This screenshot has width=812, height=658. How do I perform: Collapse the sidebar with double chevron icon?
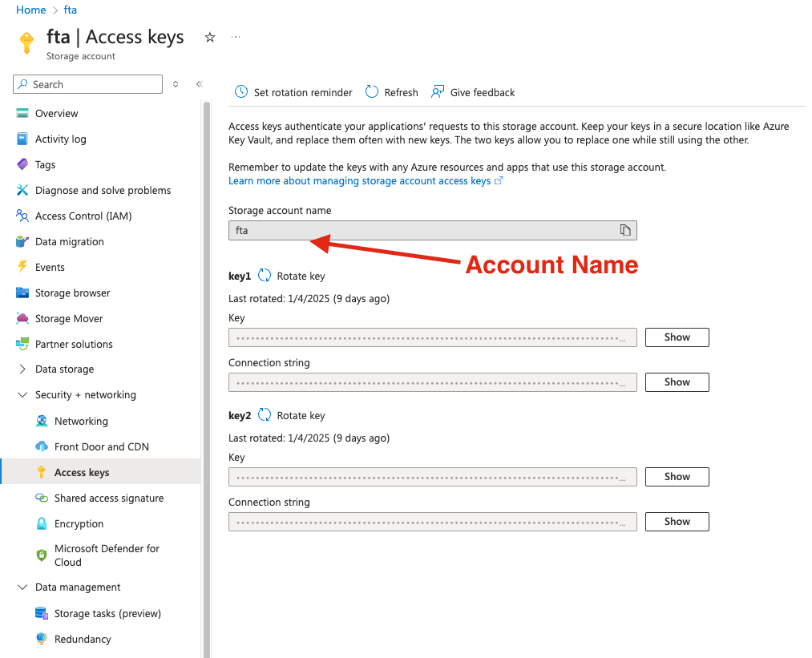point(200,84)
